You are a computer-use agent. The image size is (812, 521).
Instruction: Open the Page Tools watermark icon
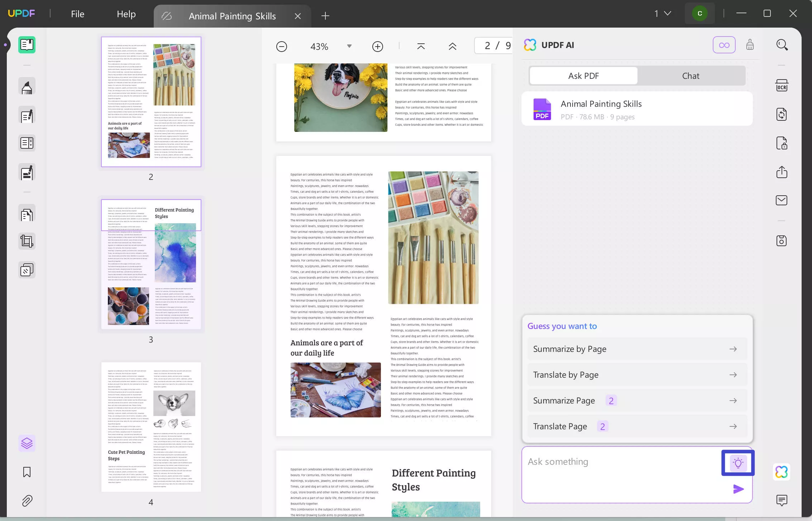27,270
